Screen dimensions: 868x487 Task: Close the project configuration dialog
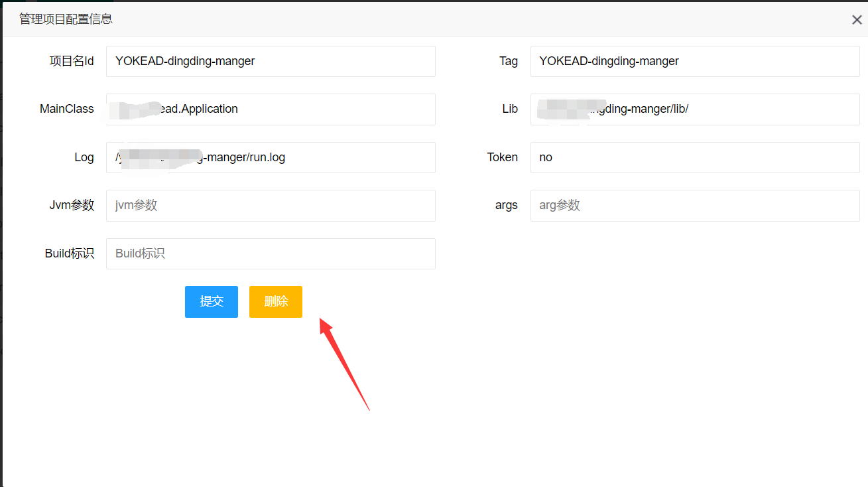pyautogui.click(x=857, y=20)
